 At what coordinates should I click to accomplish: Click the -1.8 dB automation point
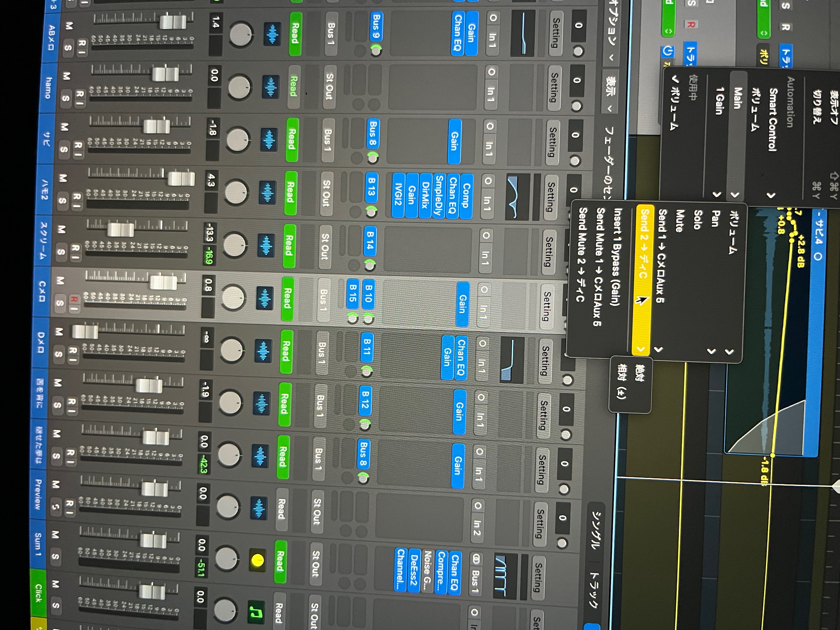click(x=772, y=455)
